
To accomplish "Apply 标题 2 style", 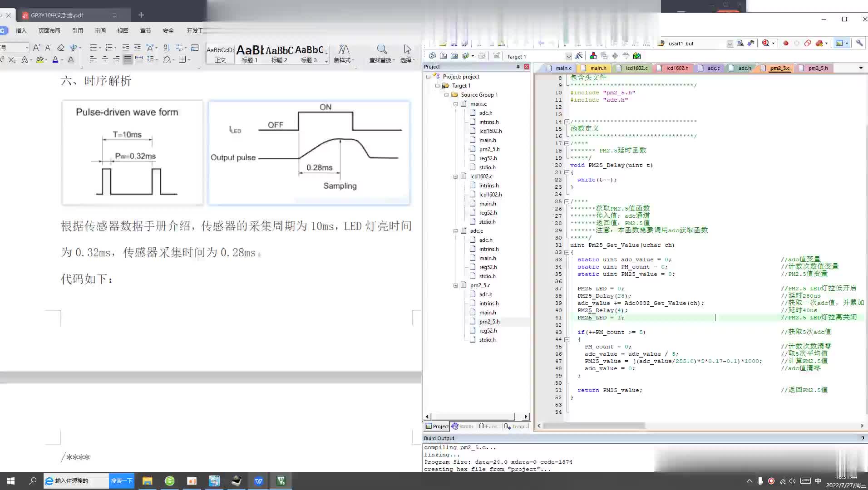I will coord(279,54).
